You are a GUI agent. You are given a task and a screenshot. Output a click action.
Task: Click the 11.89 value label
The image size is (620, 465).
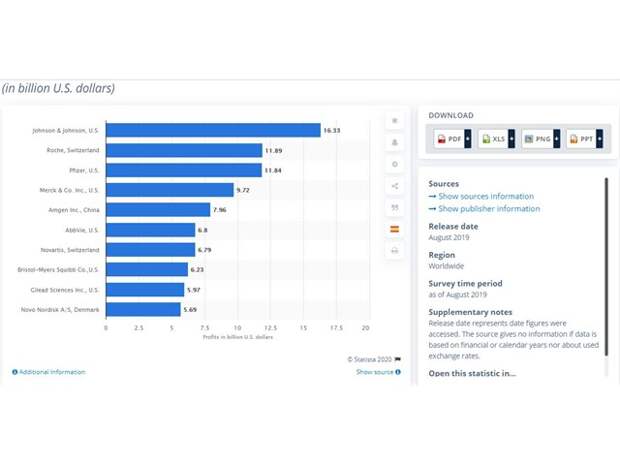coord(274,151)
